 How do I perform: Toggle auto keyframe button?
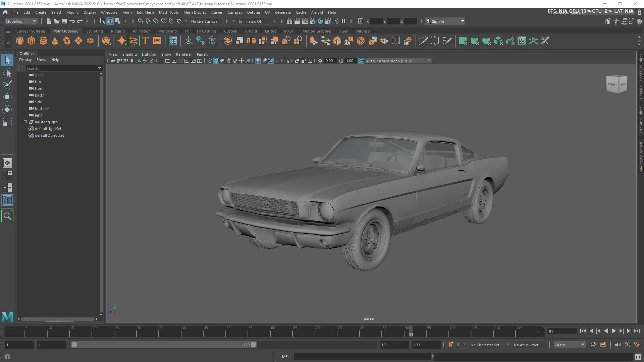[x=450, y=345]
